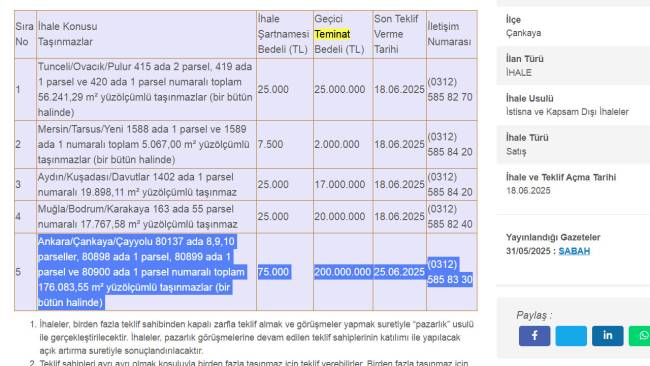Screen dimensions: 650x366
Task: Select the Mersin/Tarsus/Yeni property description
Action: coord(144,144)
